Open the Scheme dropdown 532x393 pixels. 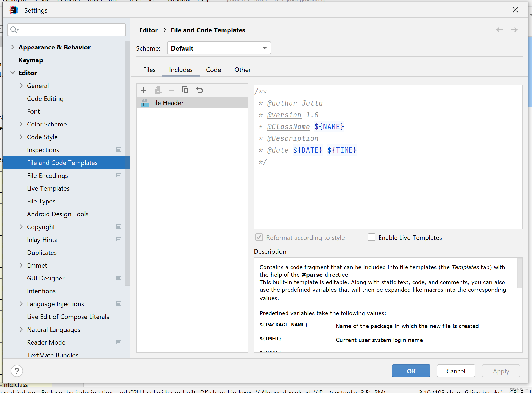219,48
